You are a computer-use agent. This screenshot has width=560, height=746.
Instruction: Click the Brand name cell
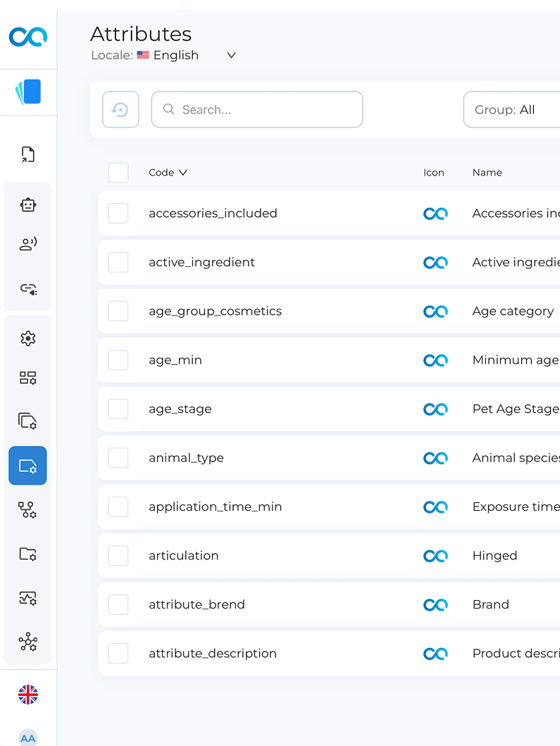click(490, 604)
